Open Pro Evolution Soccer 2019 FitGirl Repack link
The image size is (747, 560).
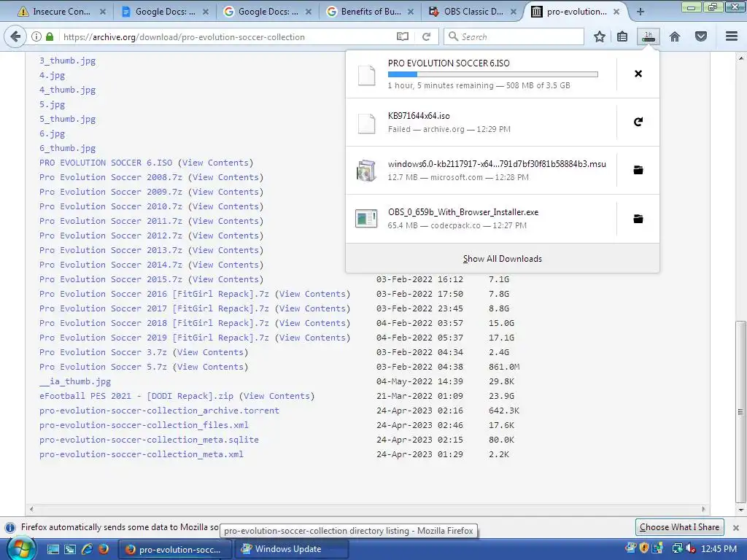pyautogui.click(x=154, y=338)
